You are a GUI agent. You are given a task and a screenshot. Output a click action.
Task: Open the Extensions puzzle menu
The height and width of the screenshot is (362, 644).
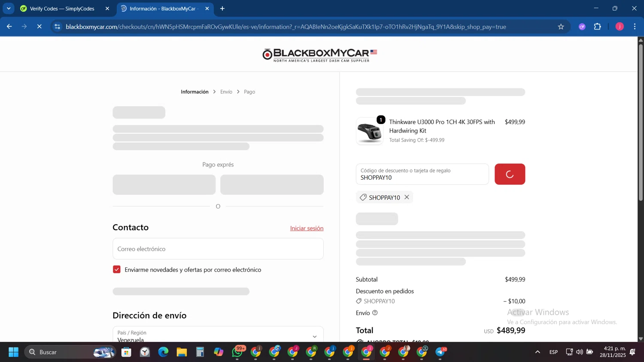click(x=597, y=27)
